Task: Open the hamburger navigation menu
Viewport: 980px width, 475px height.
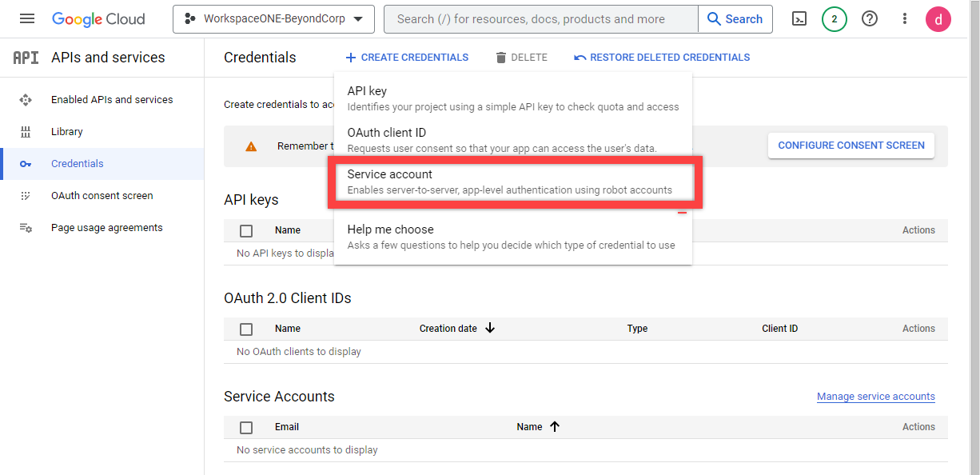Action: [27, 19]
